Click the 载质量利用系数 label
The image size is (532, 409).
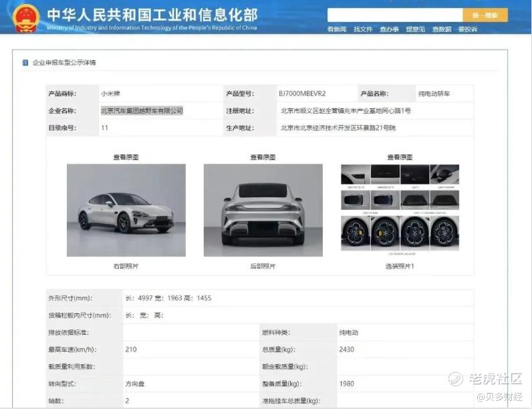click(72, 367)
